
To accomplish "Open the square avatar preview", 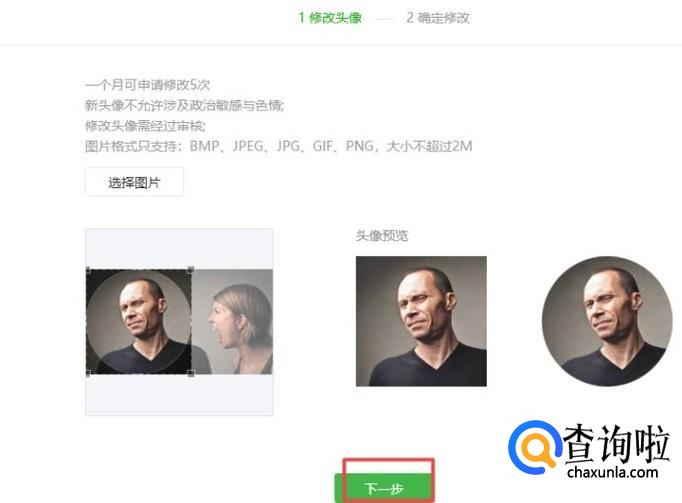I will tap(421, 321).
